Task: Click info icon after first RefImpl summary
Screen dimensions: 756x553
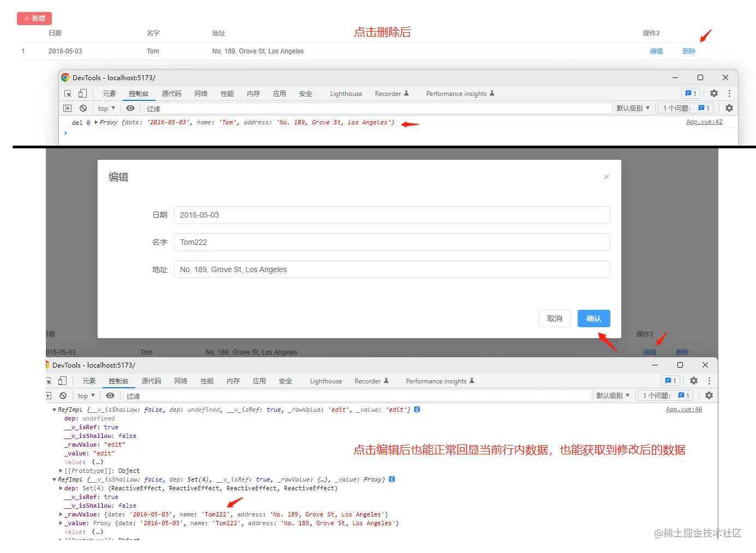Action: [x=417, y=410]
